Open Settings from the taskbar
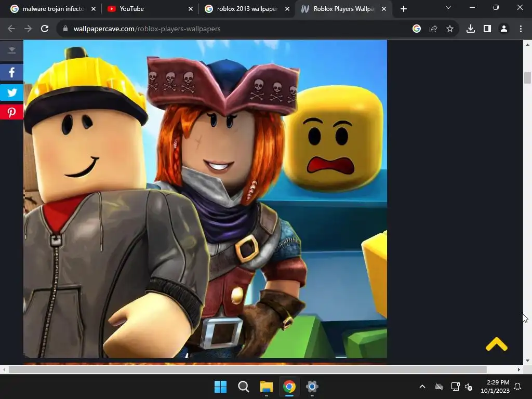The height and width of the screenshot is (399, 532). pyautogui.click(x=312, y=387)
